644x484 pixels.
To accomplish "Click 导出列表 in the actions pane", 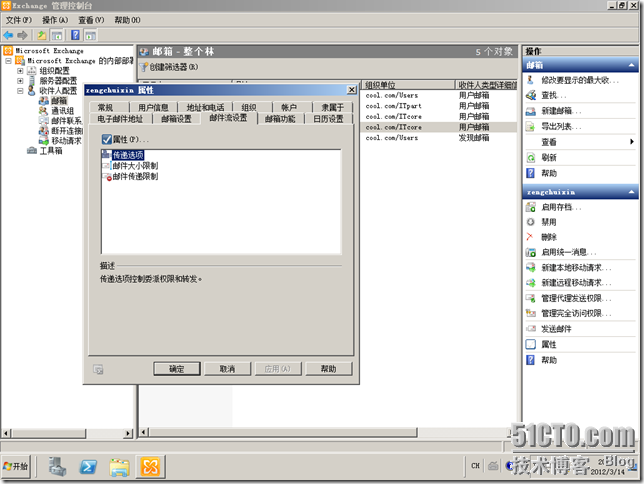I will [x=560, y=127].
